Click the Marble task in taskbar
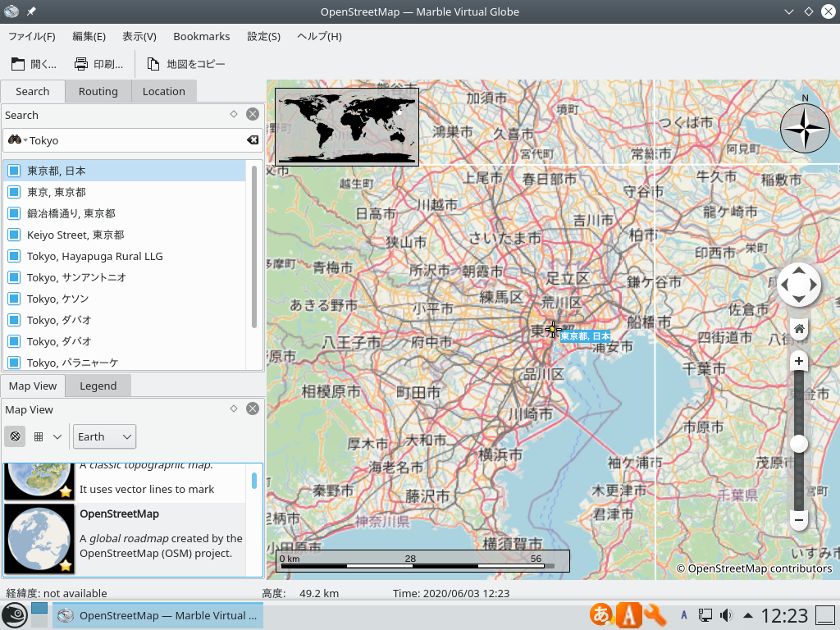This screenshot has height=630, width=840. tap(158, 615)
